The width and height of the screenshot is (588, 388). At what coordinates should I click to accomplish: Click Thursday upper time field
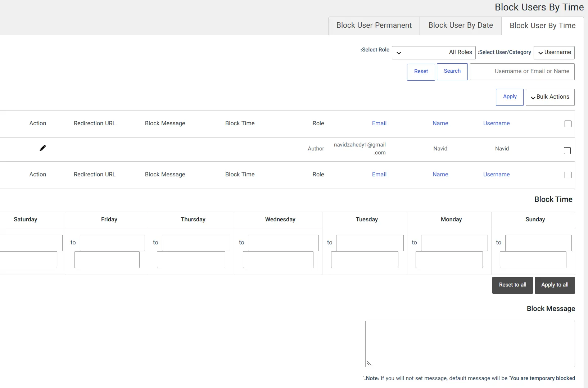tap(196, 243)
